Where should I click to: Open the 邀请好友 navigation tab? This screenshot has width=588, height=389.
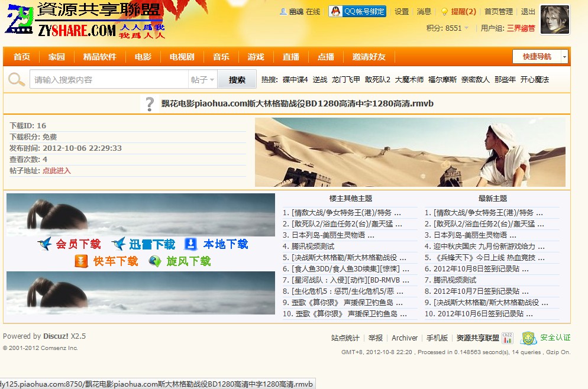click(x=369, y=57)
